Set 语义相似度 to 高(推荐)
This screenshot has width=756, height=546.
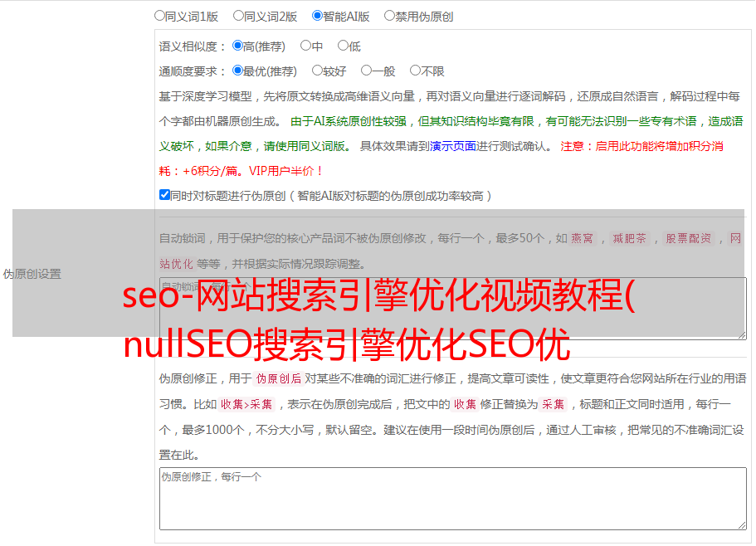[x=237, y=46]
